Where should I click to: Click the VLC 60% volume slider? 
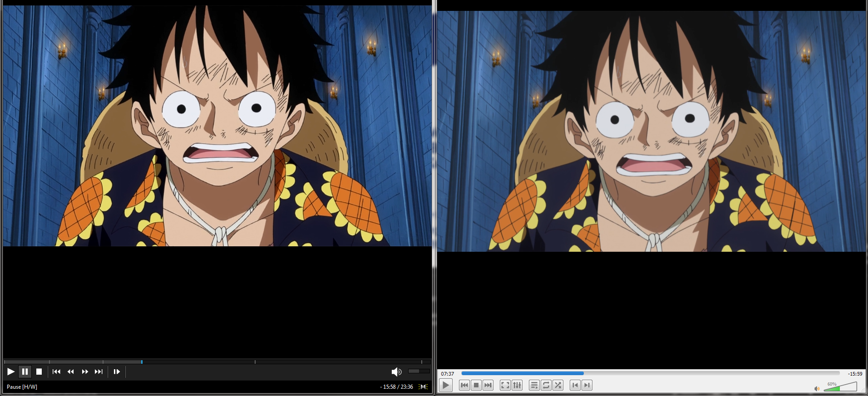840,386
